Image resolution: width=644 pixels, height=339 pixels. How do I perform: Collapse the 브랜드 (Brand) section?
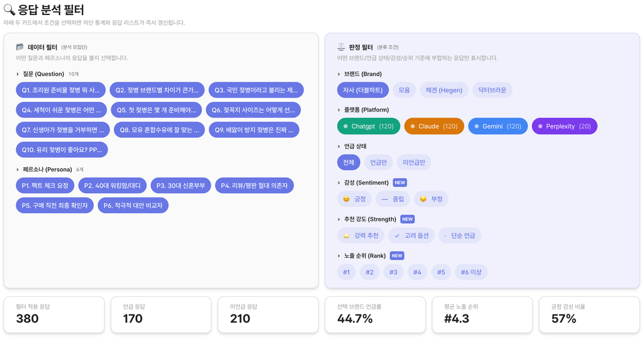point(339,74)
